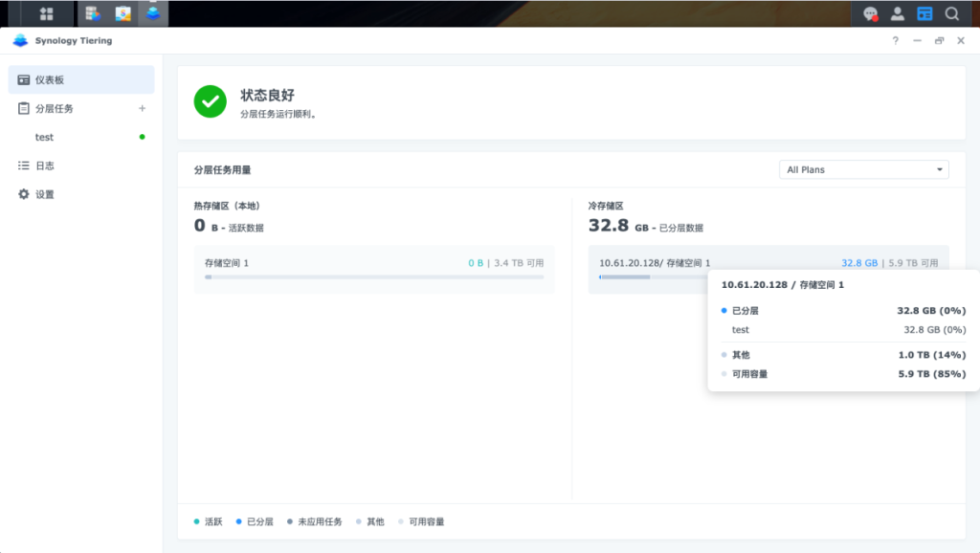Open the All Plans dropdown
Screen dimensions: 980x553
click(863, 169)
